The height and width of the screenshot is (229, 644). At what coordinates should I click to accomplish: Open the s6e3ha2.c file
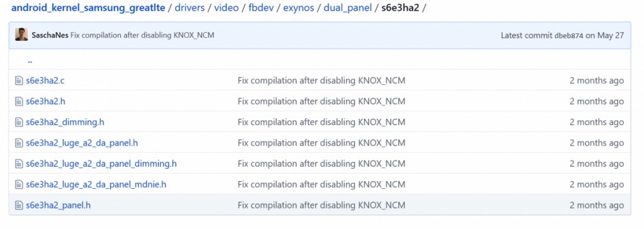[x=45, y=81]
